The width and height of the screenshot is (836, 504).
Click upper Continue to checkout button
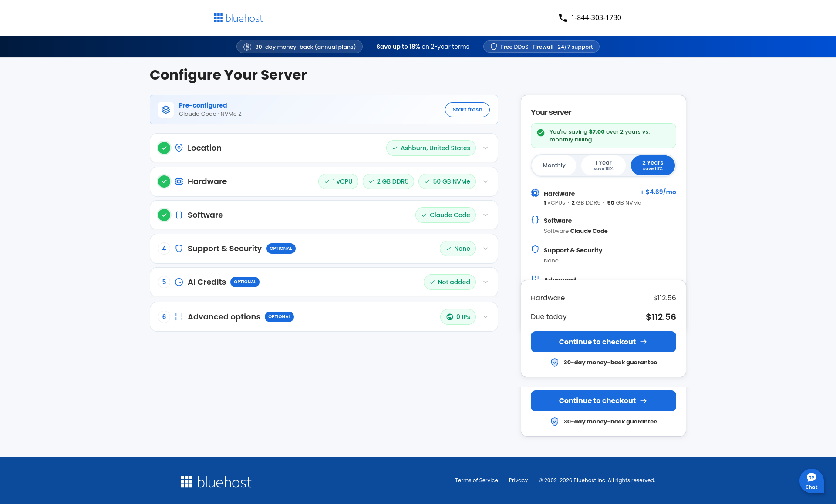click(x=603, y=342)
